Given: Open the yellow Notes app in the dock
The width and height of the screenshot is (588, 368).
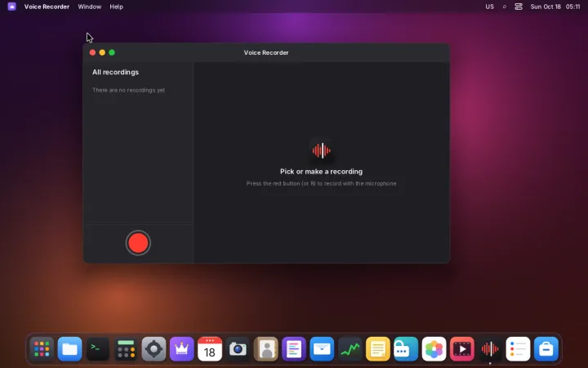Looking at the screenshot, I should 378,349.
